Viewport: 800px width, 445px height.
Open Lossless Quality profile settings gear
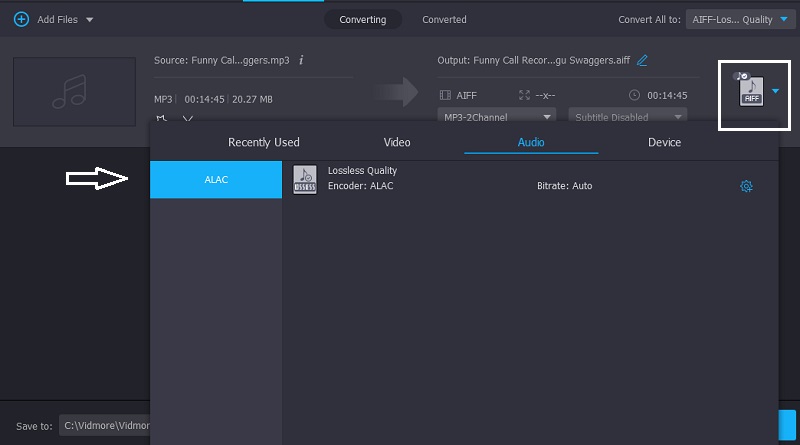click(746, 186)
